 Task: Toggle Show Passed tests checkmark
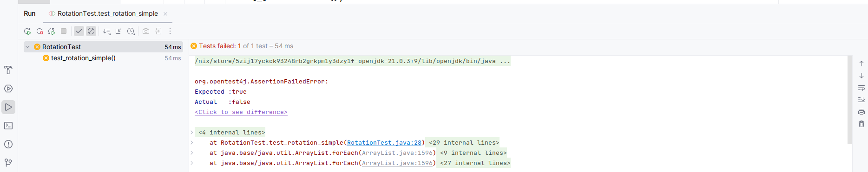79,31
